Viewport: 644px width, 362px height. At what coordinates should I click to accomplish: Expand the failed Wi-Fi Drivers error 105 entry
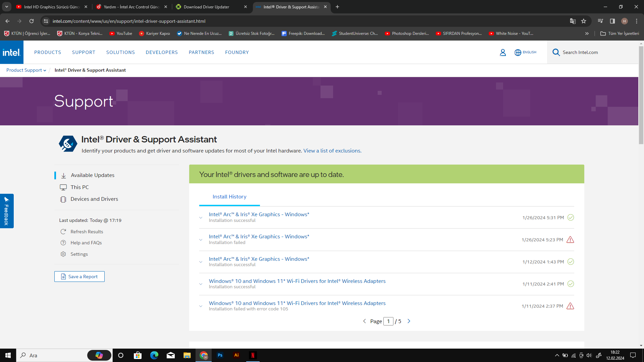[201, 306]
